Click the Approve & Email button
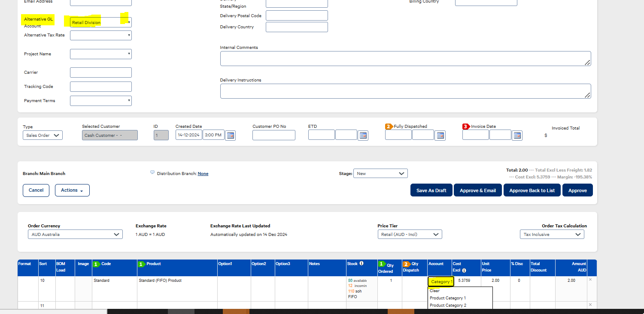 point(477,190)
